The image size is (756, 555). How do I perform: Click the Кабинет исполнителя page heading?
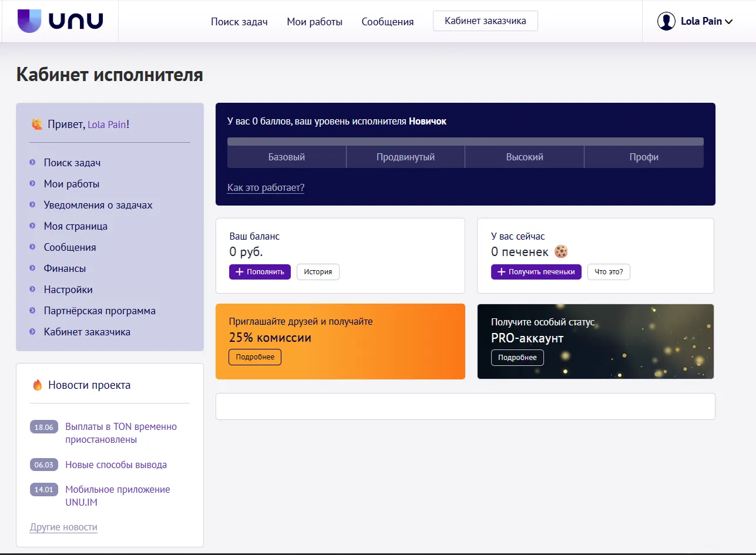point(110,75)
